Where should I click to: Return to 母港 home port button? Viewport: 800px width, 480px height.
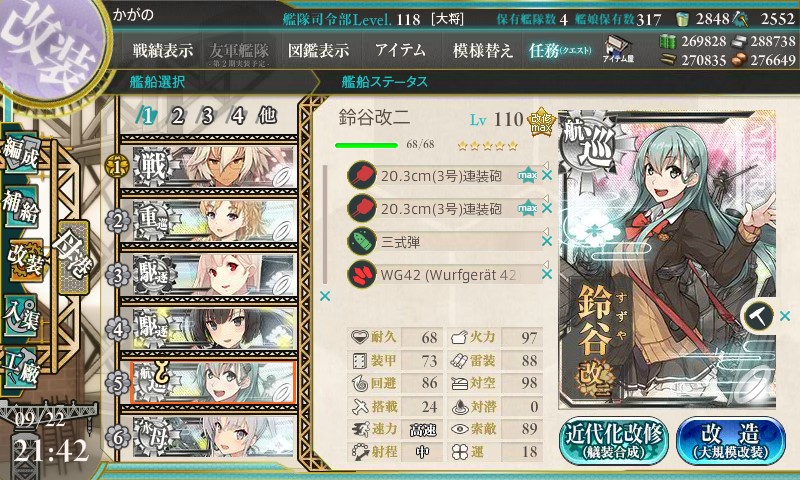[73, 257]
